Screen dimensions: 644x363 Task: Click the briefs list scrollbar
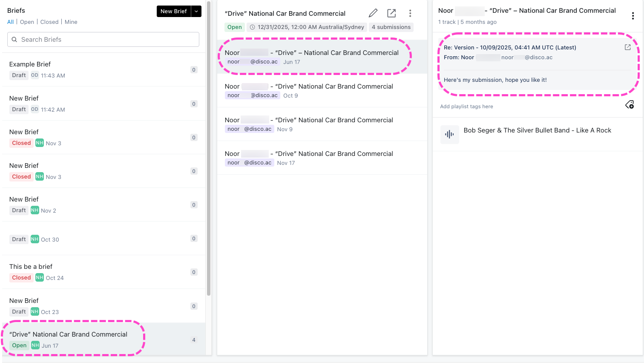click(209, 149)
